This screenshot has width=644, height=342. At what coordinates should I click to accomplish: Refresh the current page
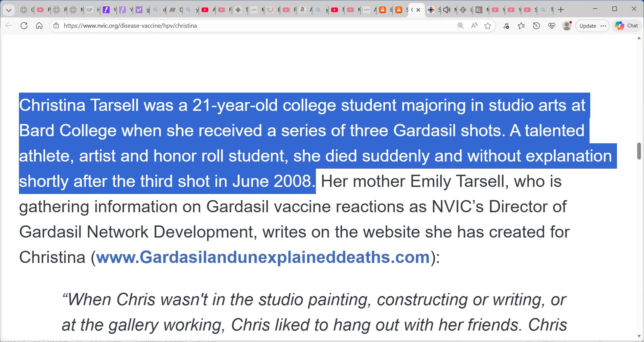(x=24, y=26)
